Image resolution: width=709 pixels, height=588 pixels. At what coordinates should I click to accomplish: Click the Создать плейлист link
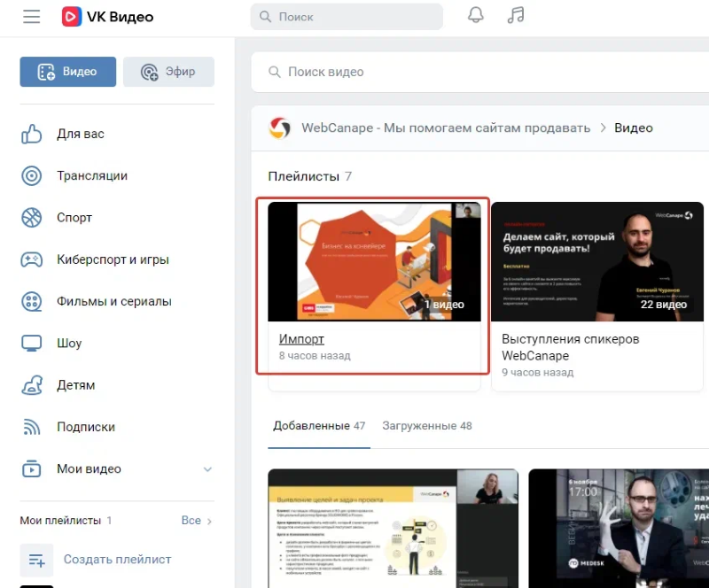pyautogui.click(x=118, y=560)
